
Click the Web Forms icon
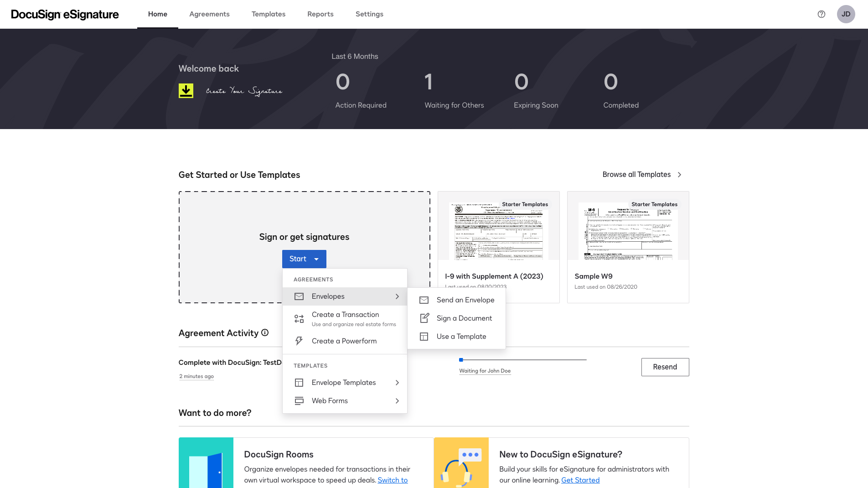tap(299, 401)
